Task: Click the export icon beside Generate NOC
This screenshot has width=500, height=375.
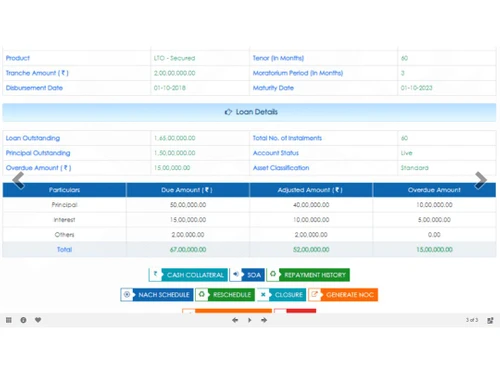Action: [315, 295]
